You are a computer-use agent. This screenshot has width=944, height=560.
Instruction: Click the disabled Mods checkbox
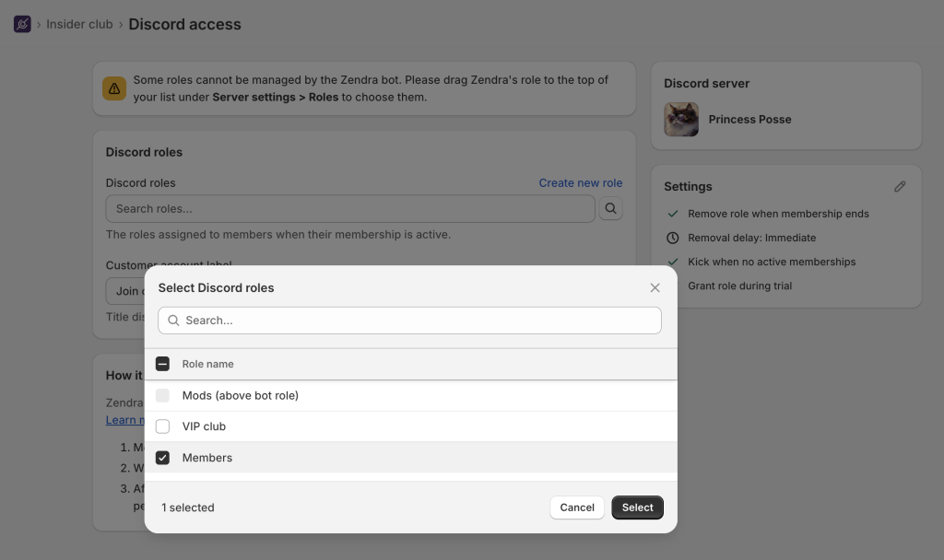162,395
